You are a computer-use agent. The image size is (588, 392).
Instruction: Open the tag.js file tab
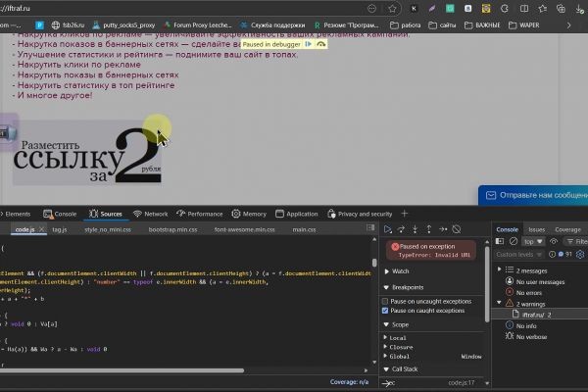60,229
